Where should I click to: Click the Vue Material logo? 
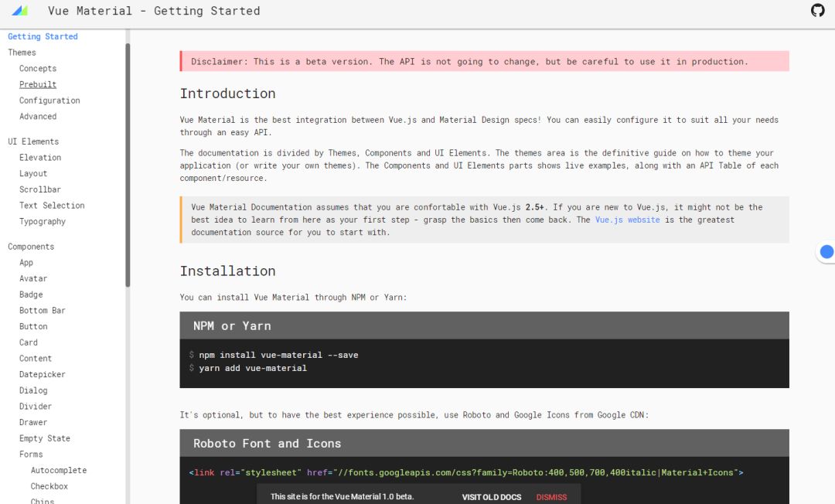(19, 11)
